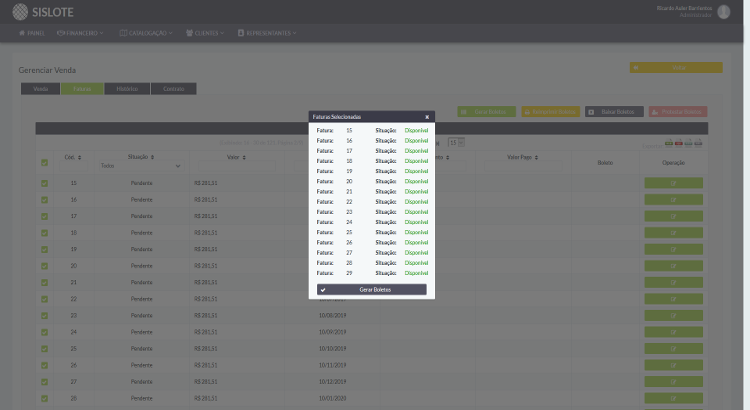The height and width of the screenshot is (410, 750).
Task: Click the Valor filter input field
Action: click(x=237, y=166)
